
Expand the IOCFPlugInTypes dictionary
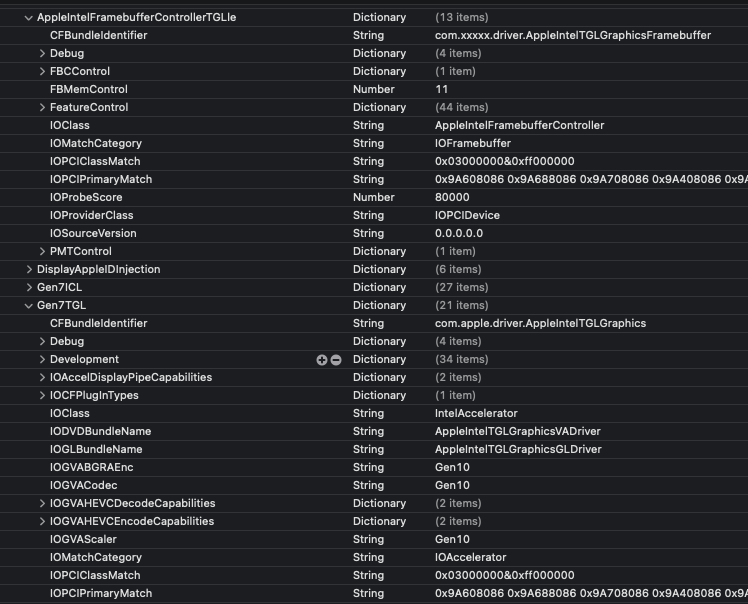click(42, 396)
